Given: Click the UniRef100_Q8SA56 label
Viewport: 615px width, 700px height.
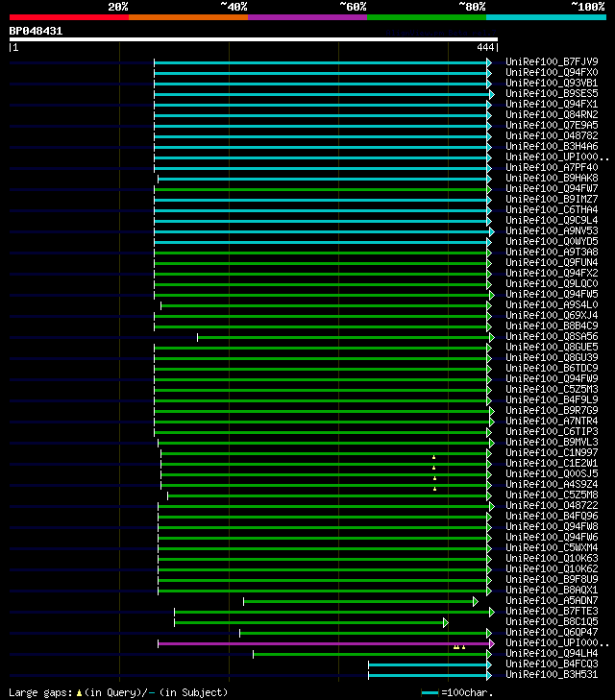Looking at the screenshot, I should tap(552, 337).
